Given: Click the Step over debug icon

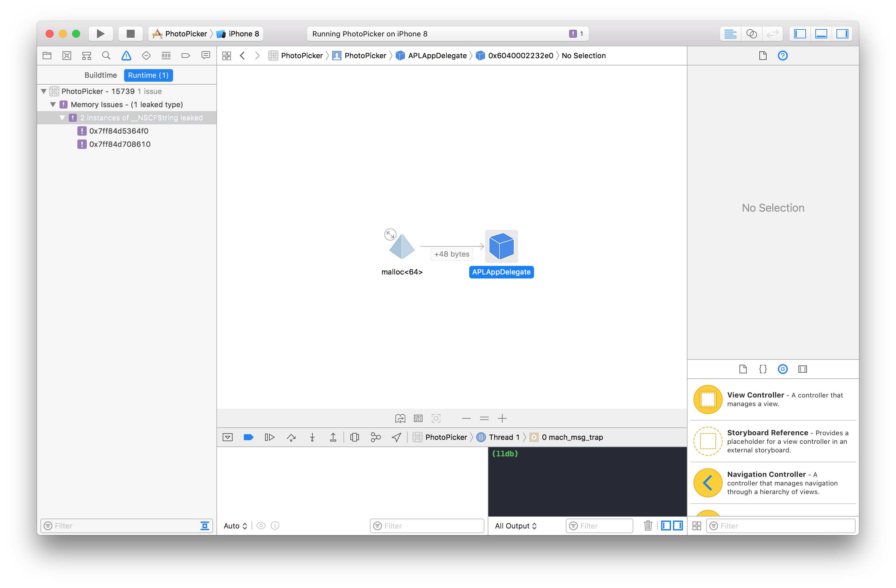Looking at the screenshot, I should 291,437.
